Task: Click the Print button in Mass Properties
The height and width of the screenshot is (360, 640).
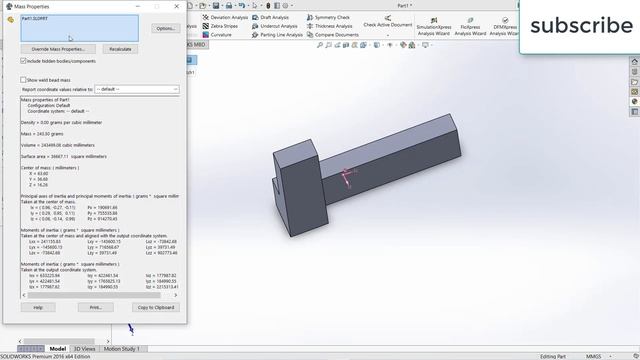Action: (96, 307)
